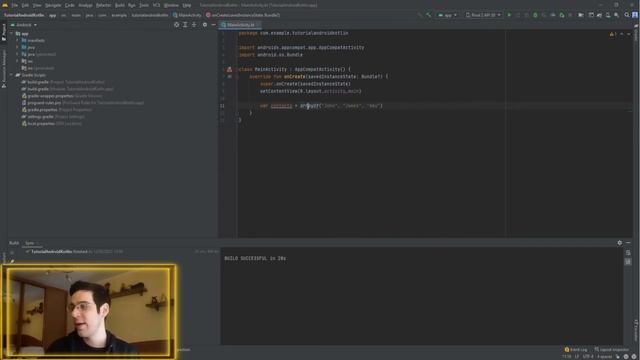The image size is (640, 360).
Task: Click the warning indicator in editor corner
Action: coord(613,34)
